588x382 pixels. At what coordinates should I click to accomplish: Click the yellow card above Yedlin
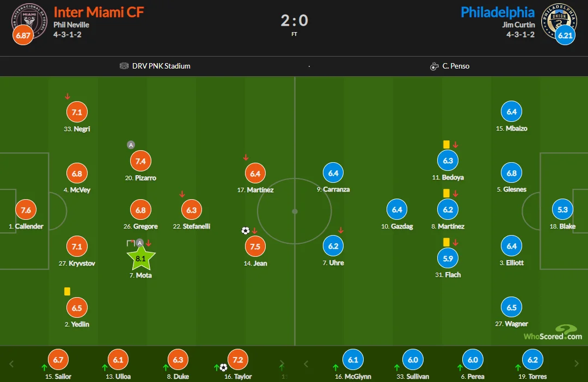67,292
